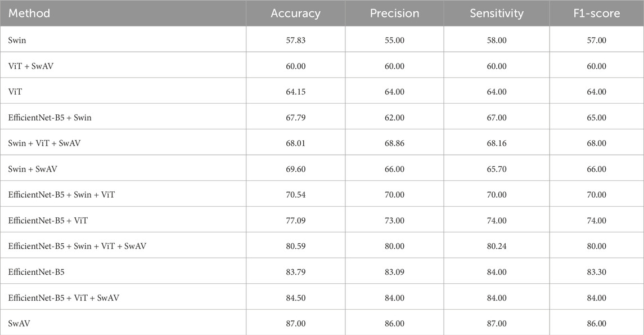This screenshot has height=335, width=644.
Task: Click the Accuracy column header
Action: pos(296,13)
